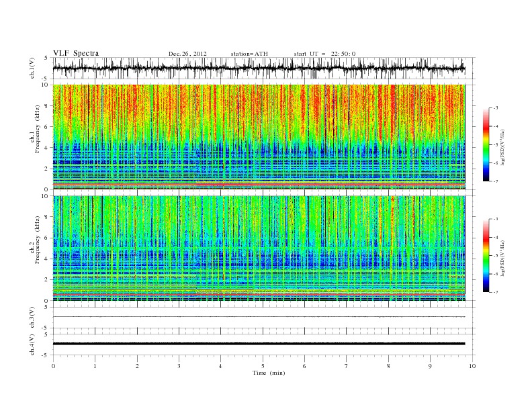
Task: Click time axis tick label "10" at right end
Action: pyautogui.click(x=472, y=366)
